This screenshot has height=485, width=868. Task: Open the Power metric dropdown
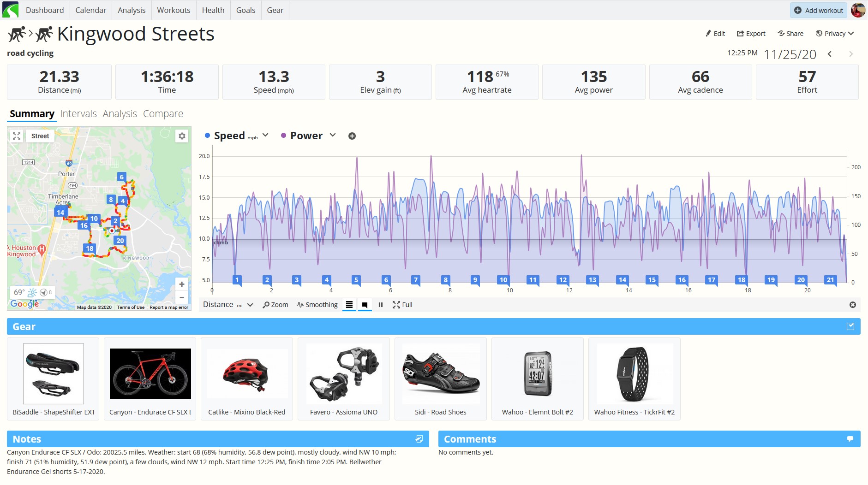point(333,135)
